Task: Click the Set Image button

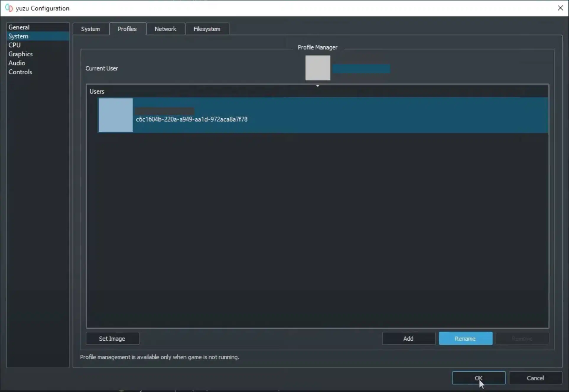Action: [112, 339]
